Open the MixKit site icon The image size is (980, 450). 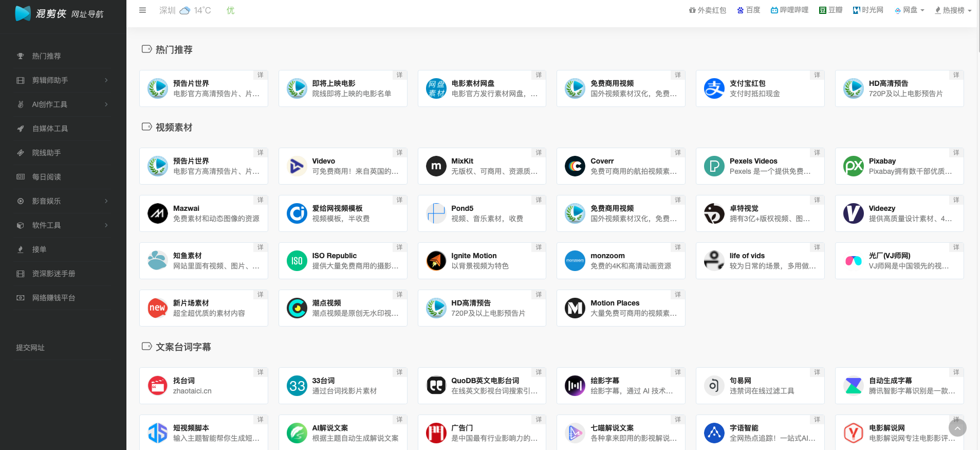point(436,166)
